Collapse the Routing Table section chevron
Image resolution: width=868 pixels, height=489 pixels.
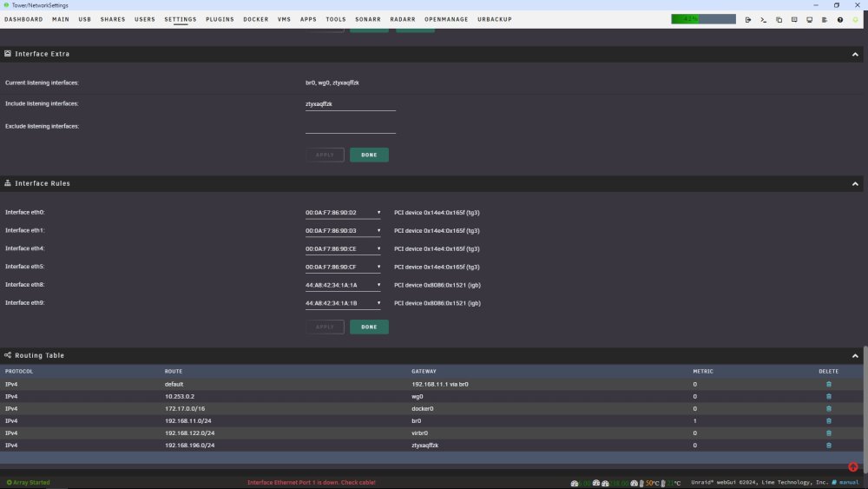click(x=855, y=356)
